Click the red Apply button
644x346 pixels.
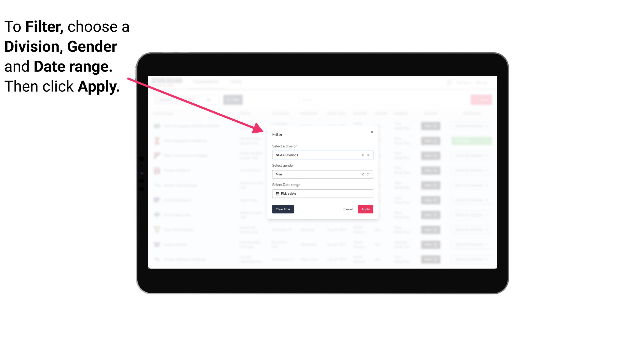[365, 209]
